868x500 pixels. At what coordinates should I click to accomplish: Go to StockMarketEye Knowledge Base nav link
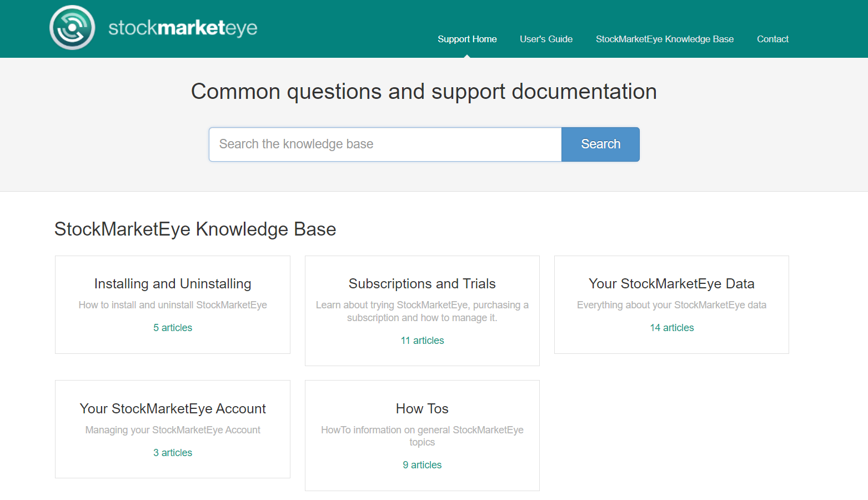tap(665, 39)
